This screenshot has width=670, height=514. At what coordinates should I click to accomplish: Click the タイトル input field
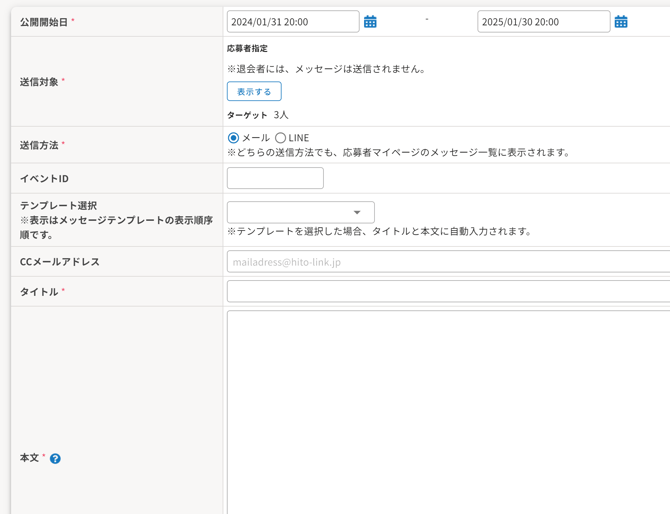pos(449,291)
